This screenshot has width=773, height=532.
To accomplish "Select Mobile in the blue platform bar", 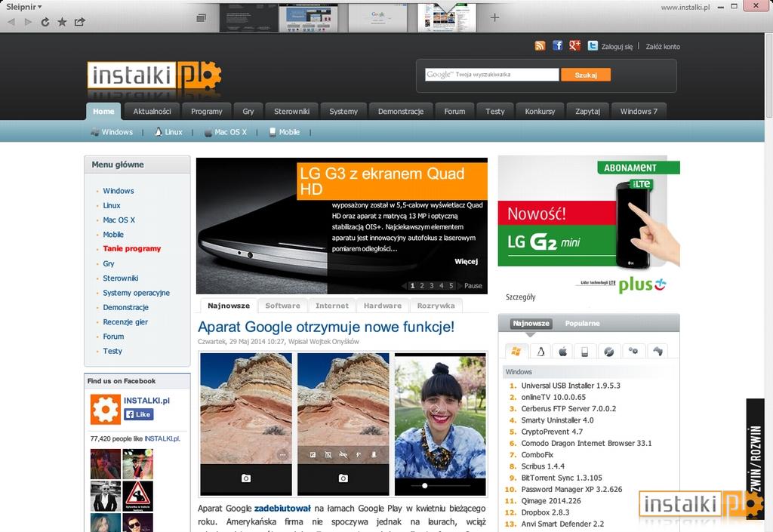I will point(284,132).
